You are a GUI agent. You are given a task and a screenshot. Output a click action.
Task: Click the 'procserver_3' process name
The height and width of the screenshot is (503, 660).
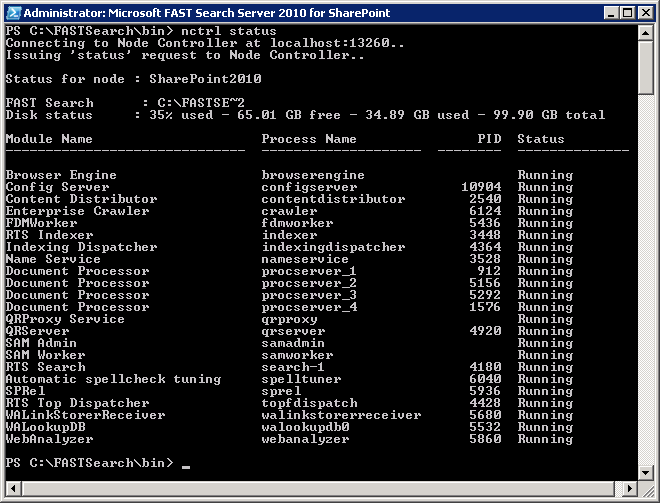309,295
